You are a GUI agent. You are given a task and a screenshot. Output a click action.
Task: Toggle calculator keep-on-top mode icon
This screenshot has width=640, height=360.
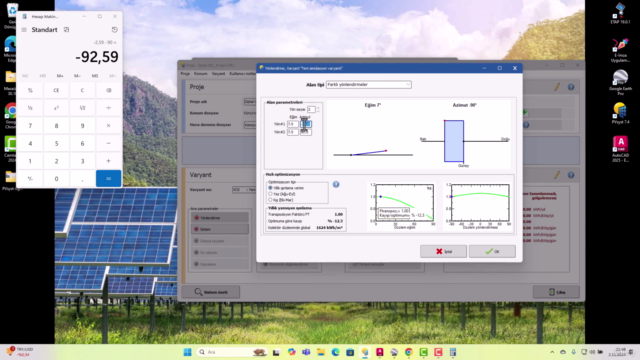coord(67,30)
